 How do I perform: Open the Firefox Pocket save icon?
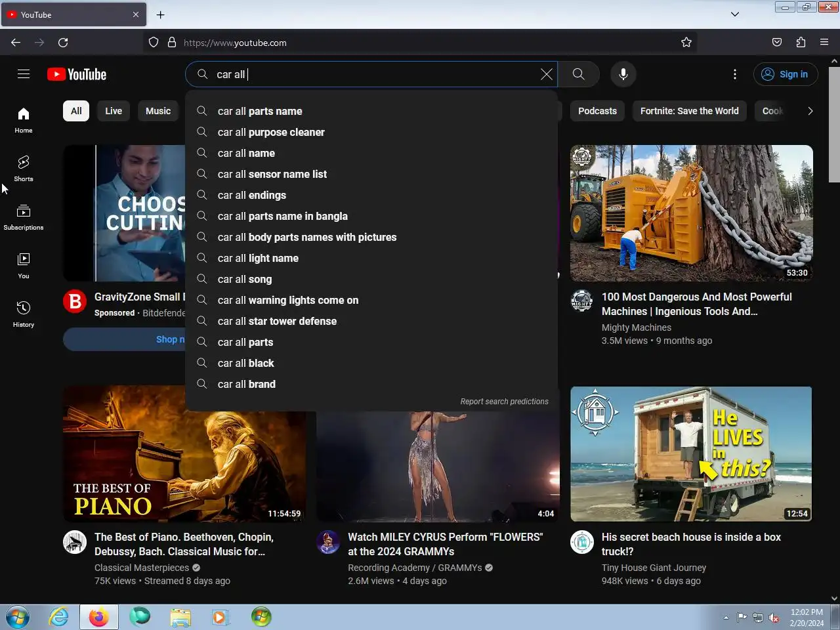click(x=777, y=43)
